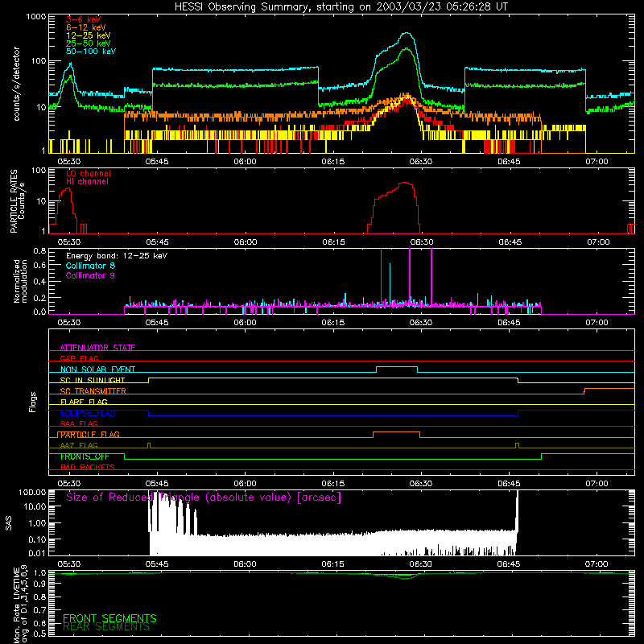Select the FRONT SEGMENTS legend label
The height and width of the screenshot is (644, 644).
coord(109,618)
